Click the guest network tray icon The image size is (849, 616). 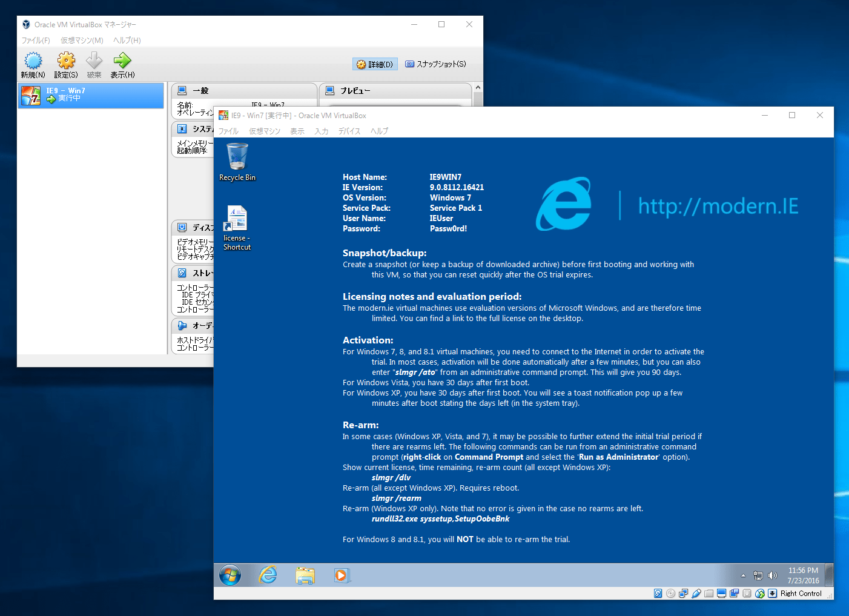tap(758, 575)
